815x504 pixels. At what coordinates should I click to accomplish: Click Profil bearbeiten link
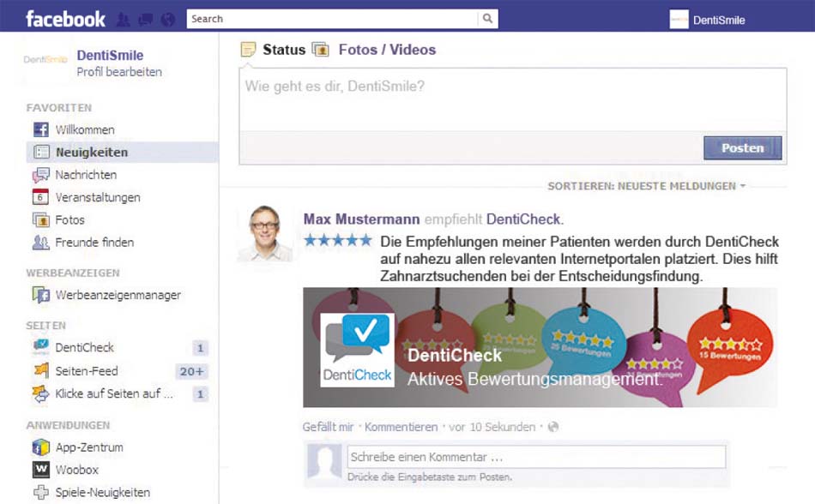[x=119, y=72]
